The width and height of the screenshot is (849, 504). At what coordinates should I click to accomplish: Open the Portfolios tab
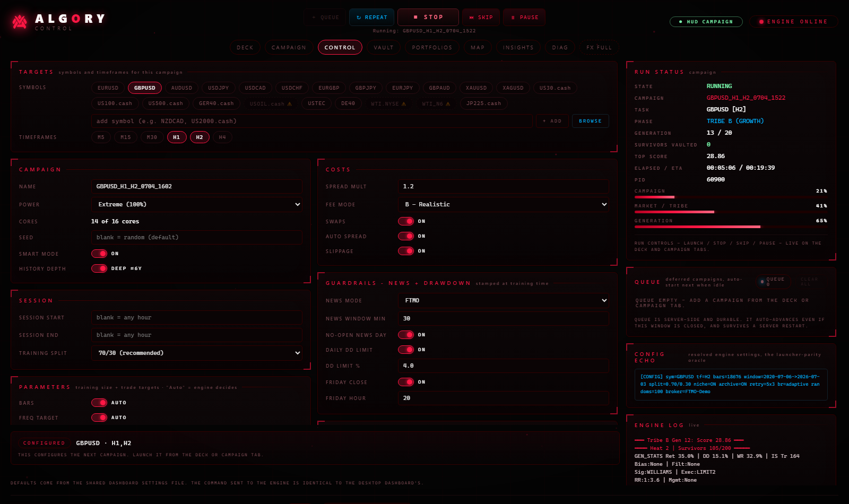click(x=432, y=48)
